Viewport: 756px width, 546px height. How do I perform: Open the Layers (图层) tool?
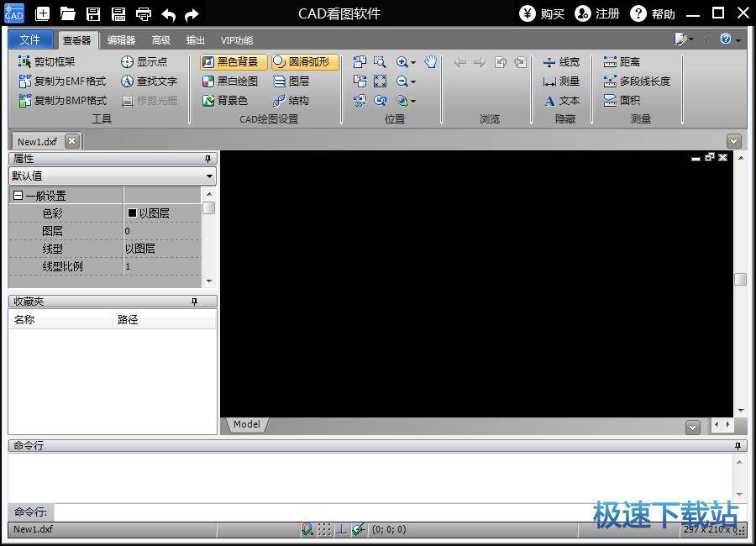[291, 81]
